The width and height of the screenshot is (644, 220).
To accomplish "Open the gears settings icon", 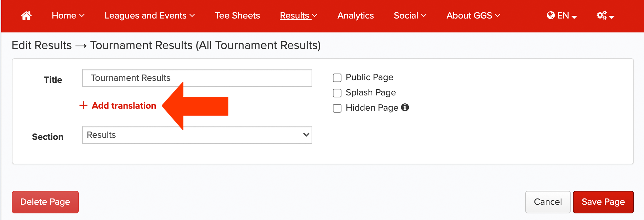I will click(601, 15).
